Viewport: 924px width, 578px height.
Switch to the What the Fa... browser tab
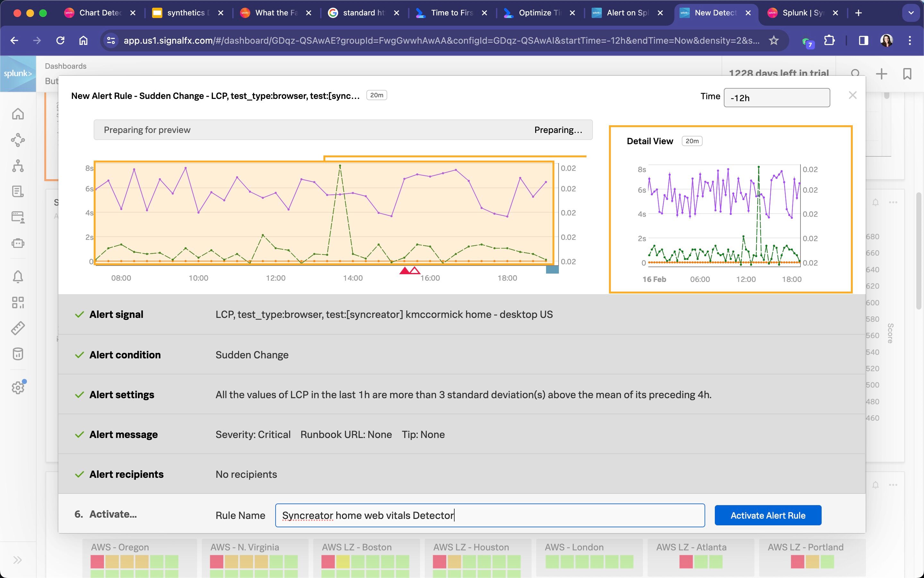coord(276,13)
